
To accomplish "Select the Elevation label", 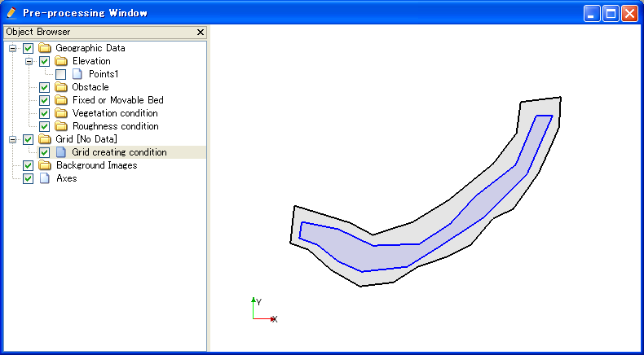I will point(91,61).
